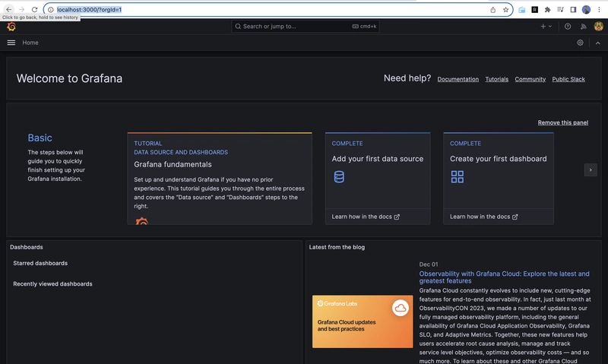Click the Starred dashboards heading
Image resolution: width=608 pixels, height=364 pixels.
[x=40, y=263]
